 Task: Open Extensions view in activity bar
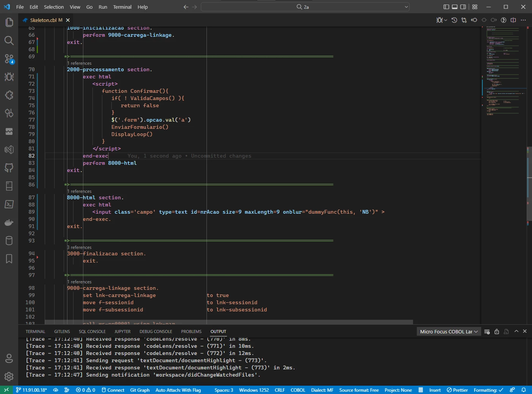click(x=9, y=95)
